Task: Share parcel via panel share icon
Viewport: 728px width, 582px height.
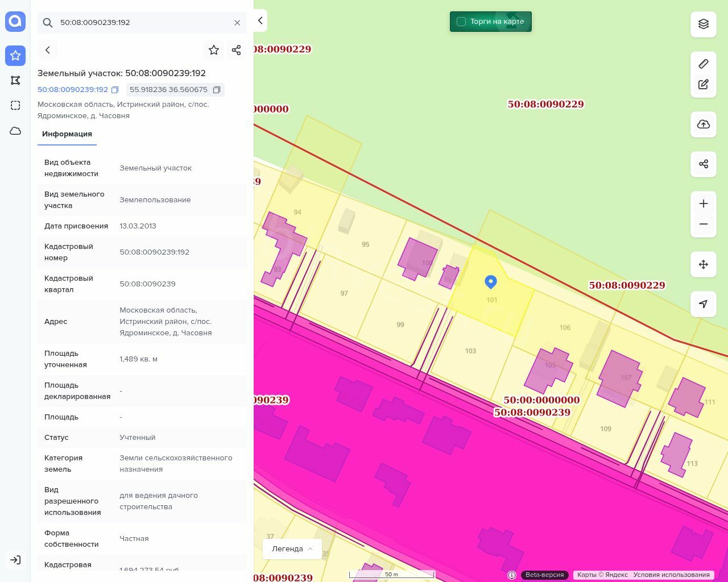Action: point(237,50)
